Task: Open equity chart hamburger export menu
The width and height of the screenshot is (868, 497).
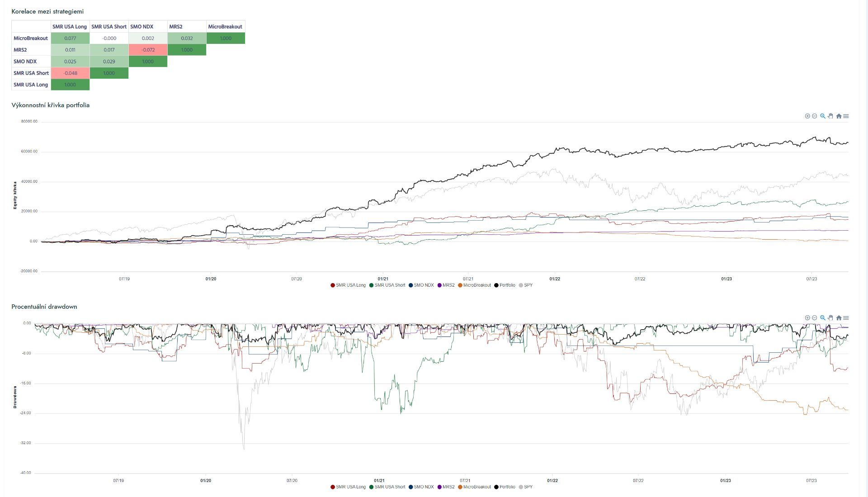Action: point(846,116)
